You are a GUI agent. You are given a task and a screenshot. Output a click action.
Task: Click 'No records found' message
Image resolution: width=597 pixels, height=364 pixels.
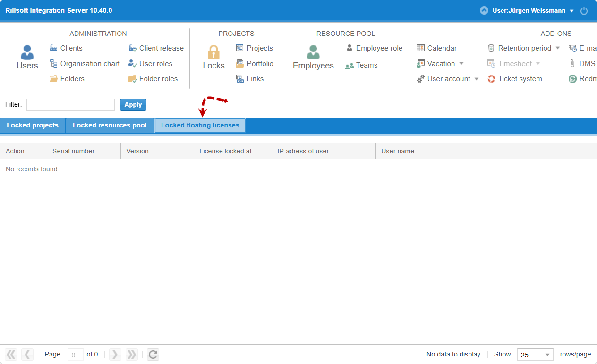tap(32, 169)
